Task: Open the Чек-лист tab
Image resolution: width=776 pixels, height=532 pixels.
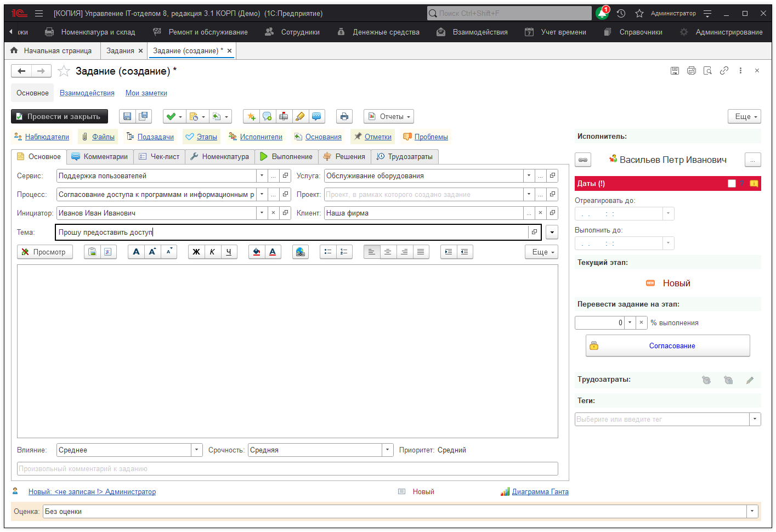Action: [159, 157]
